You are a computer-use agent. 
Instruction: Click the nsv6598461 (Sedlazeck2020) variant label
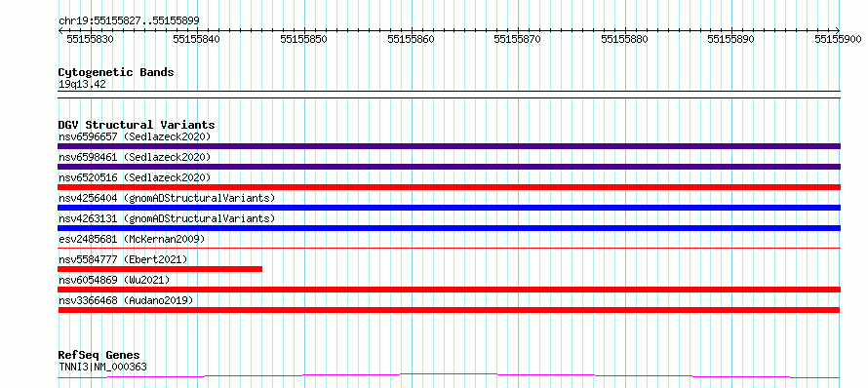click(x=135, y=157)
